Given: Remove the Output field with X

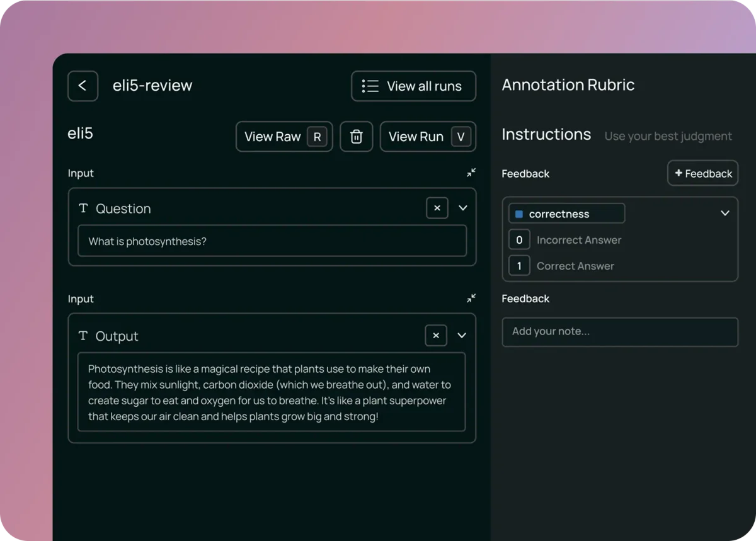Looking at the screenshot, I should point(436,336).
